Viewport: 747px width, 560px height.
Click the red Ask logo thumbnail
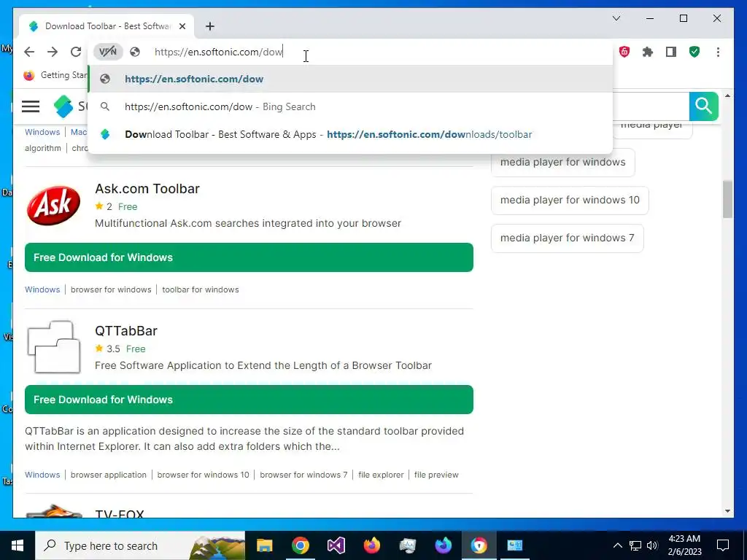point(54,205)
